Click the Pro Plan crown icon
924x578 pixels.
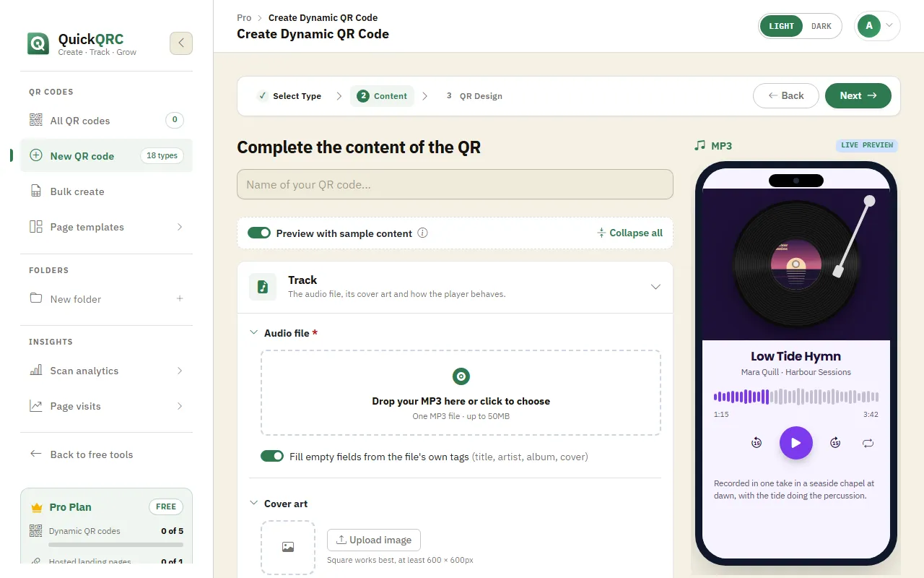pyautogui.click(x=37, y=507)
